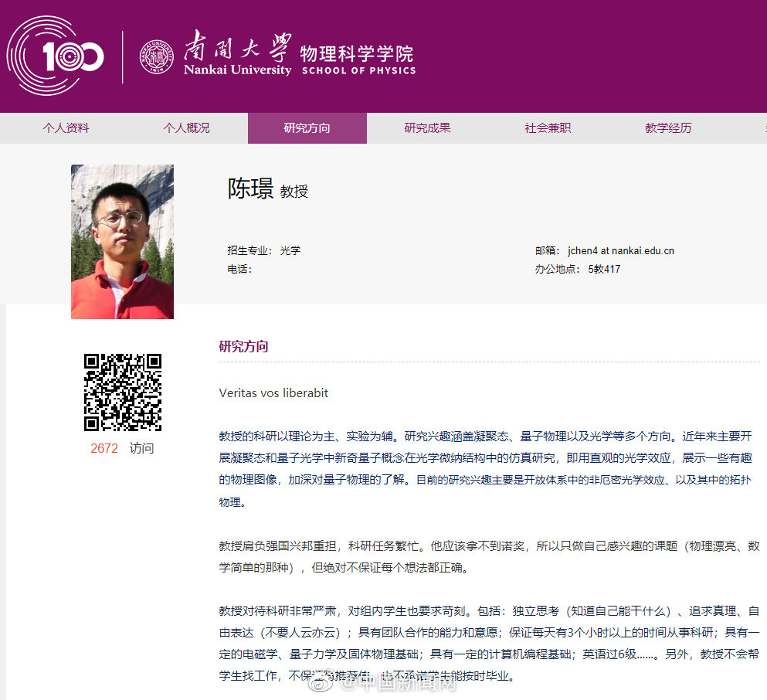Click the Nankai University round seal emblem

coord(157,56)
